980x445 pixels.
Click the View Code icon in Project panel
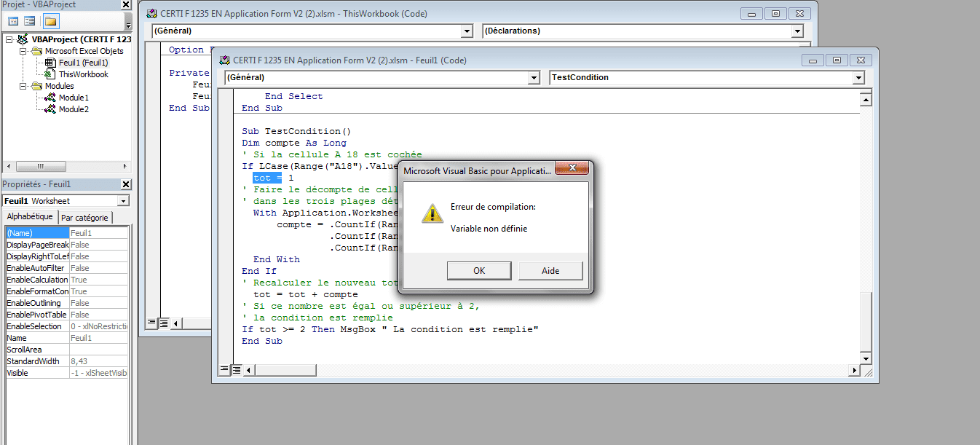(x=13, y=21)
